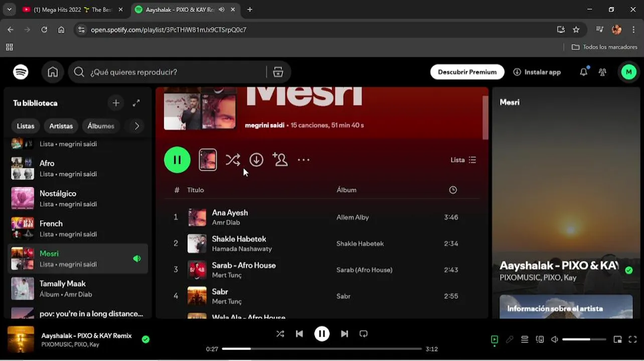Open Afro playlist in library
Image resolution: width=644 pixels, height=361 pixels.
(78, 168)
